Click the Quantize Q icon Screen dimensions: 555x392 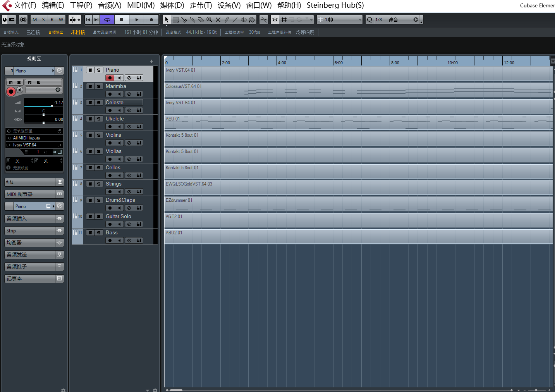[369, 20]
